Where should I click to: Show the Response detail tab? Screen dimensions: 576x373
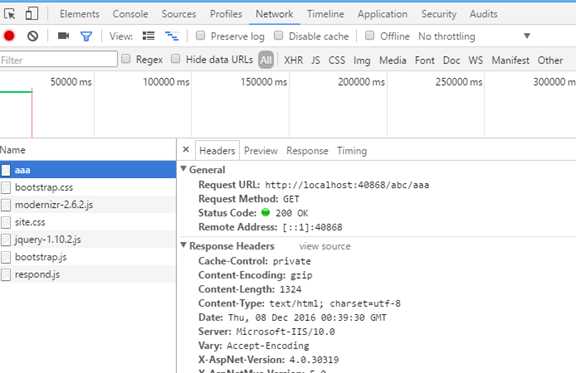point(307,151)
